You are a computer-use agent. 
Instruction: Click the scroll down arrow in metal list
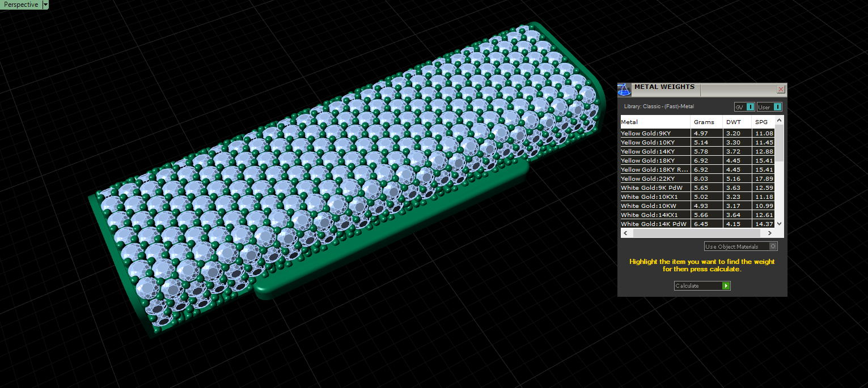779,224
